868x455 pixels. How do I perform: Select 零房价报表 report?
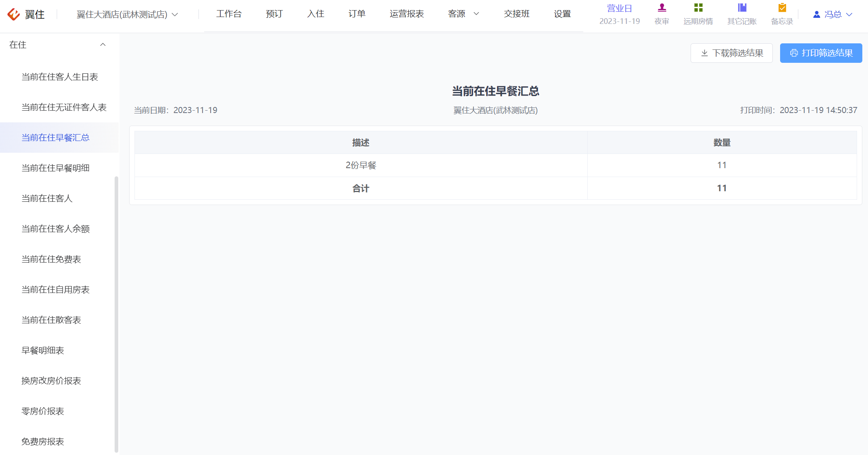coord(60,411)
